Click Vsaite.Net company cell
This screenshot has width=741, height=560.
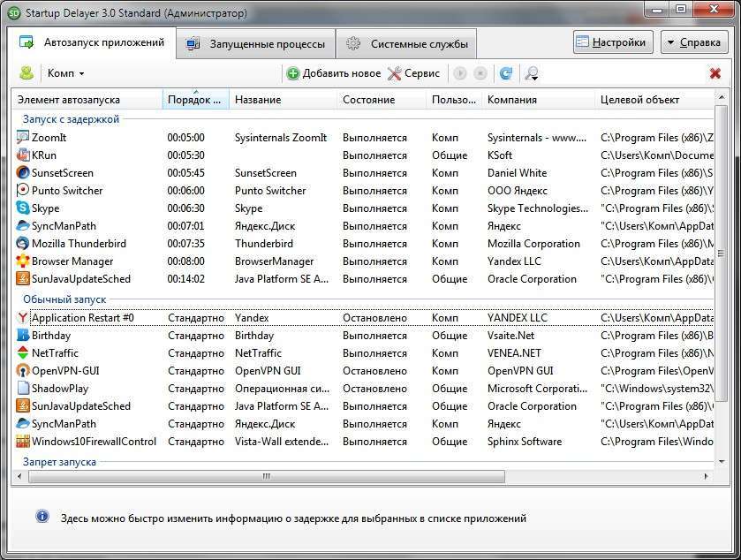click(x=510, y=336)
